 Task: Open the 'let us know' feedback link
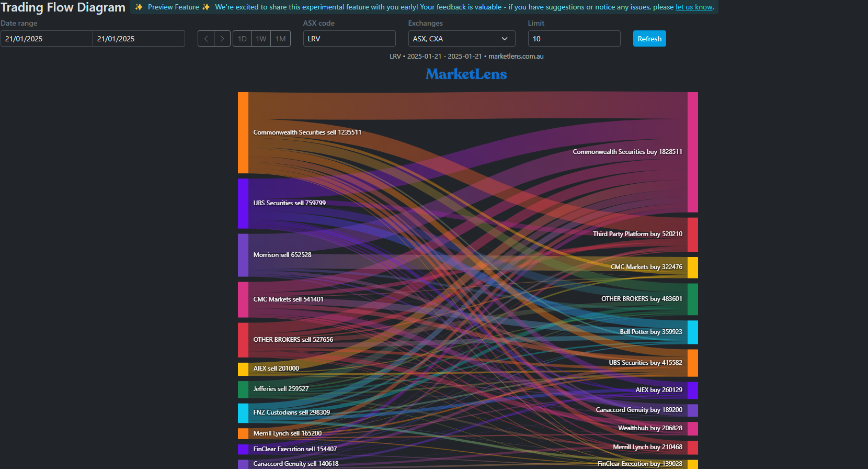[694, 7]
